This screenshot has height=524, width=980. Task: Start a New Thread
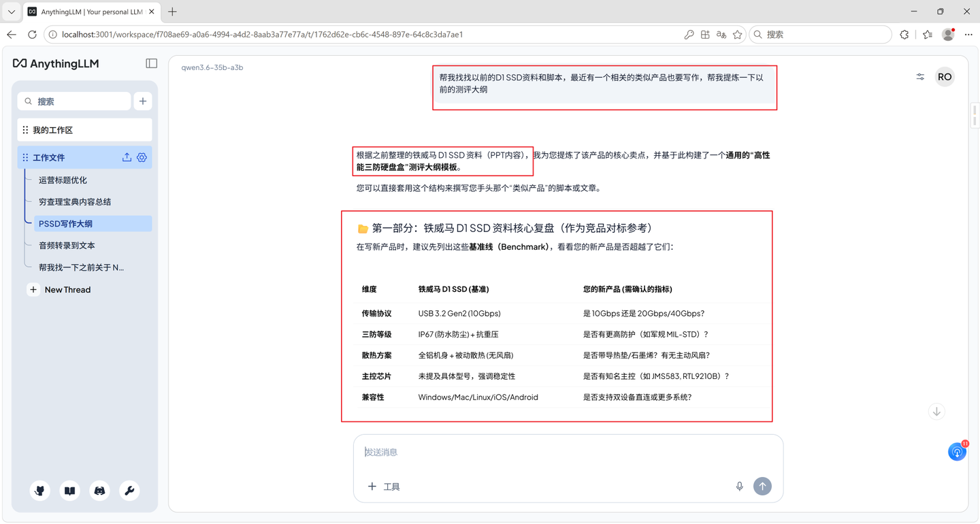(59, 290)
